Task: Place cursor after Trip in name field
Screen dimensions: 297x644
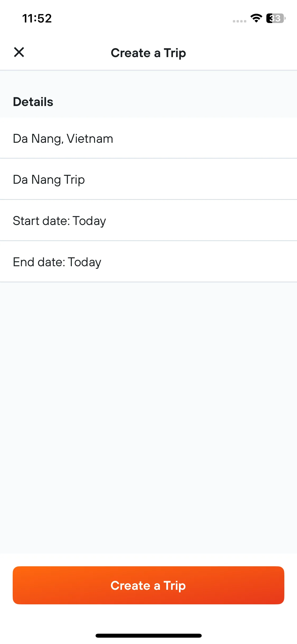Action: (x=85, y=180)
